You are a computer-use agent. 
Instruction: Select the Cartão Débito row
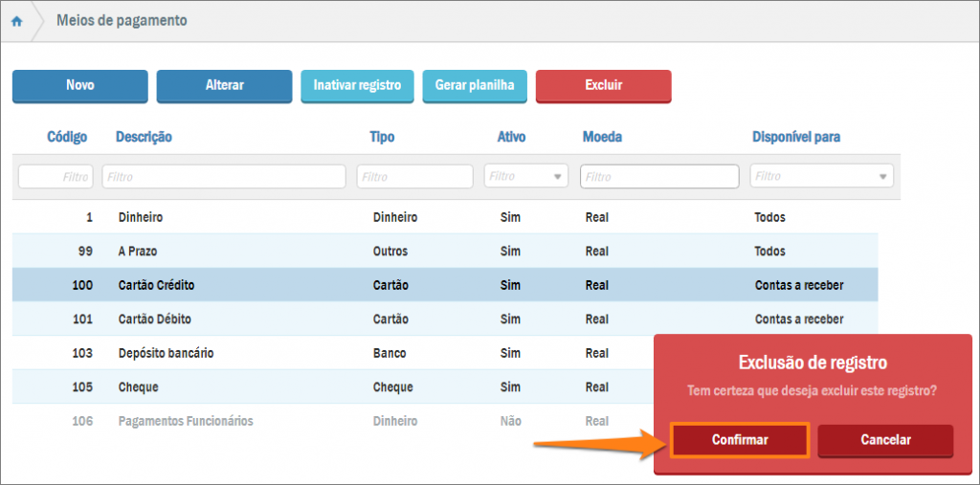click(154, 319)
